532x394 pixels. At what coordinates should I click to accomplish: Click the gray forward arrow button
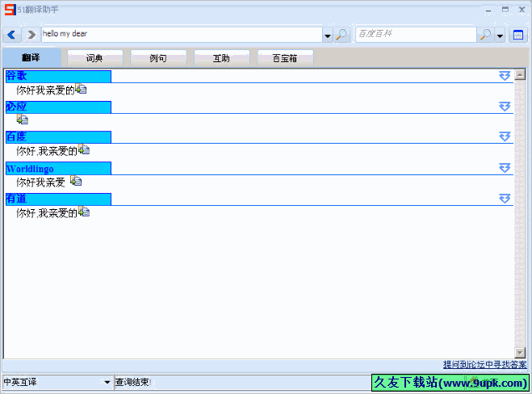coord(31,35)
